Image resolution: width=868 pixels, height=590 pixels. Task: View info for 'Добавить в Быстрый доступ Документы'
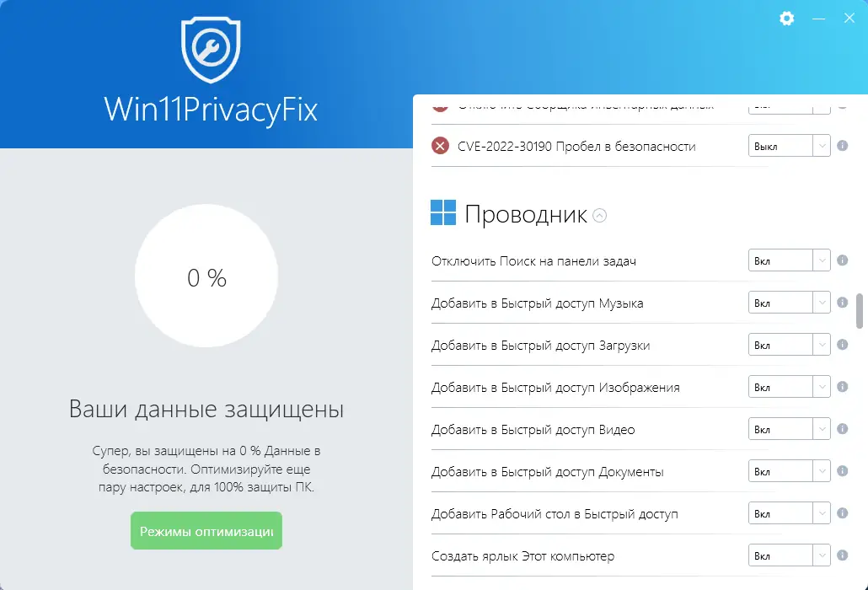pyautogui.click(x=842, y=470)
